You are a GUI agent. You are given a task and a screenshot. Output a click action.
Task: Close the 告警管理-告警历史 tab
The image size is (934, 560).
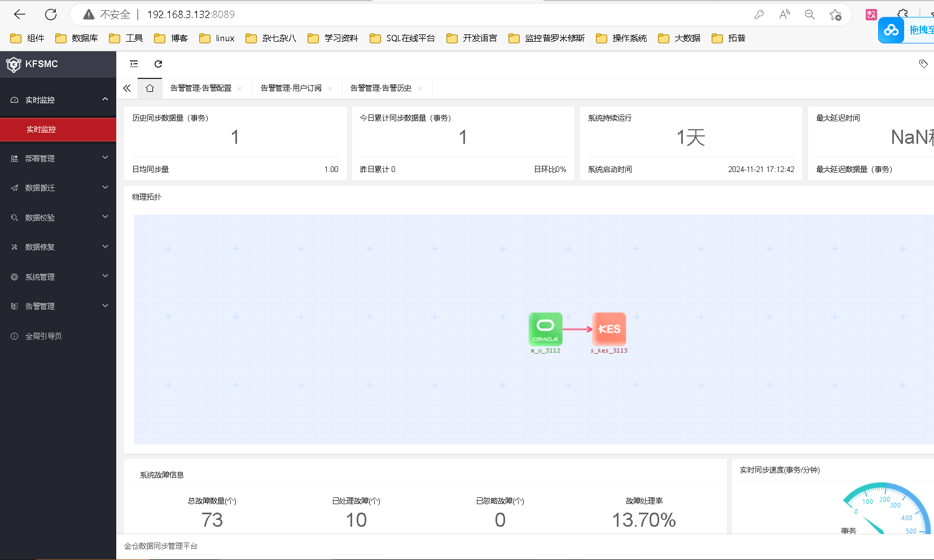click(420, 89)
